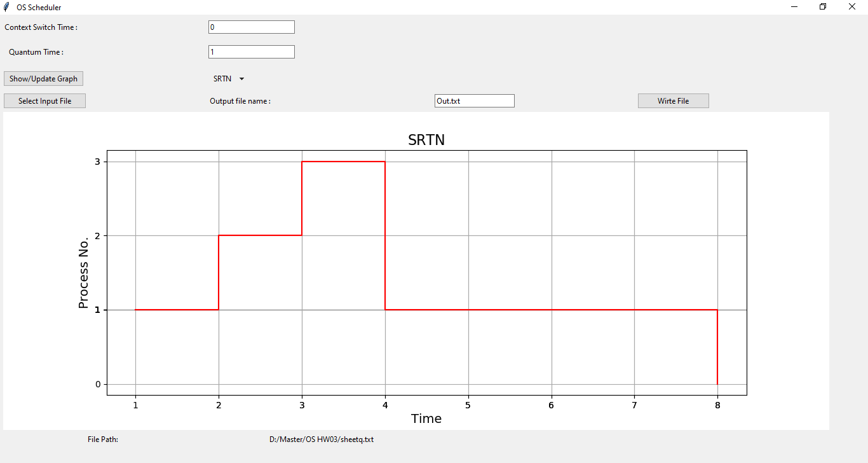Click the Select Input File button
Viewport: 868px width, 463px height.
click(44, 101)
